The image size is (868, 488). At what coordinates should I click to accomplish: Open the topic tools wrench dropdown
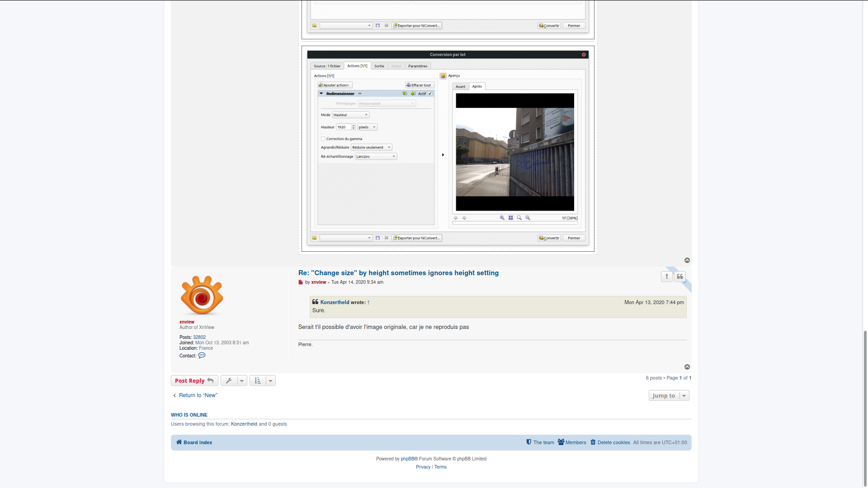click(234, 381)
